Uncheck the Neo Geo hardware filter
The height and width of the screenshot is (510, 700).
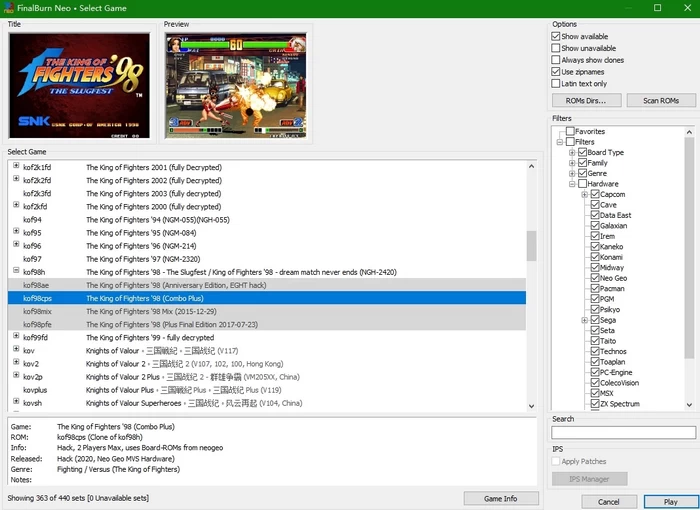tap(595, 278)
